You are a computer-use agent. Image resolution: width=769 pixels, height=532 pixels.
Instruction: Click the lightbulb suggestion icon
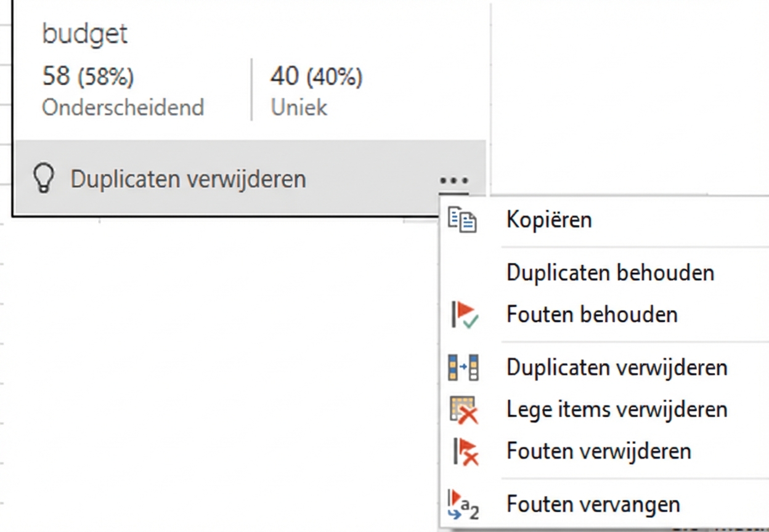(43, 179)
